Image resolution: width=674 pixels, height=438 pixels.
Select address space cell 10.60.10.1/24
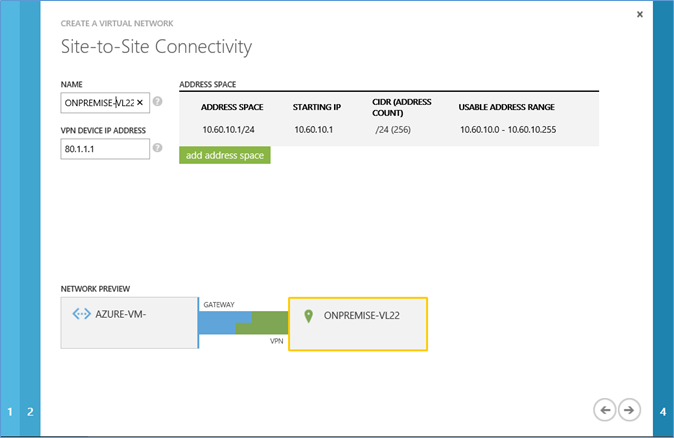[x=228, y=129]
